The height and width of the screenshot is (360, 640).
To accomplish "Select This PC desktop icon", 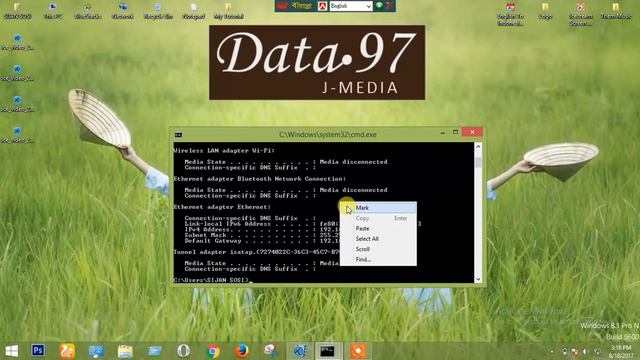I will click(x=53, y=11).
